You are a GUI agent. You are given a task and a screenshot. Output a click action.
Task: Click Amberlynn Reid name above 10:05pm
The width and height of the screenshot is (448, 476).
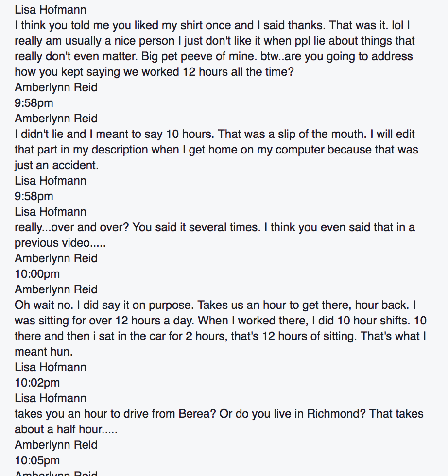point(56,445)
